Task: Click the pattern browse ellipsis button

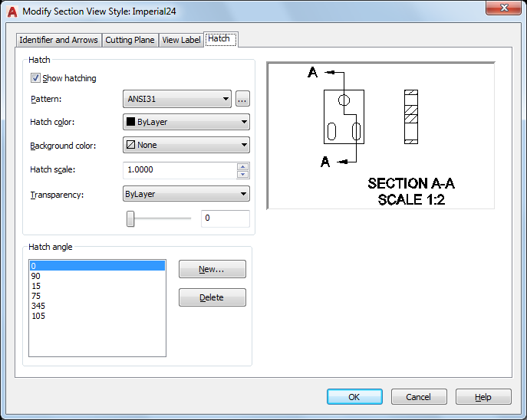Action: tap(242, 99)
